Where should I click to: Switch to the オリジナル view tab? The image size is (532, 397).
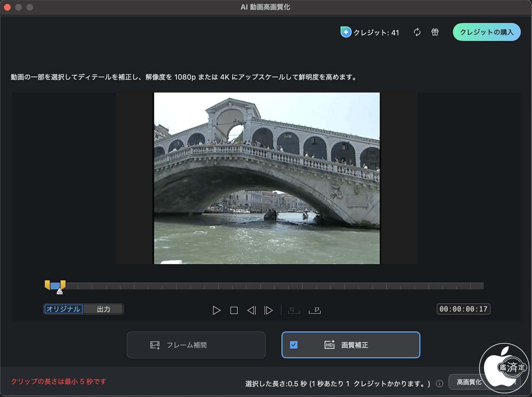point(64,309)
